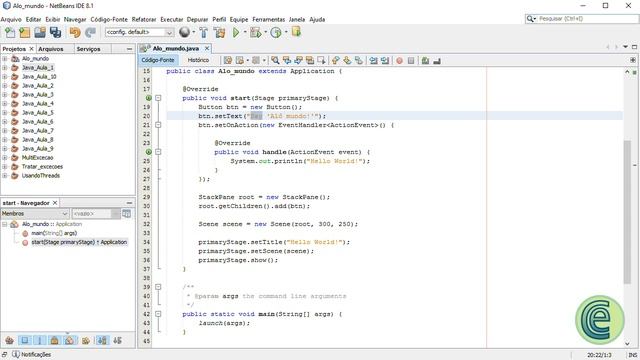Screen dimensions: 640x360
Task: Toggle Highlight Search in editor toolbar
Action: 310,60
